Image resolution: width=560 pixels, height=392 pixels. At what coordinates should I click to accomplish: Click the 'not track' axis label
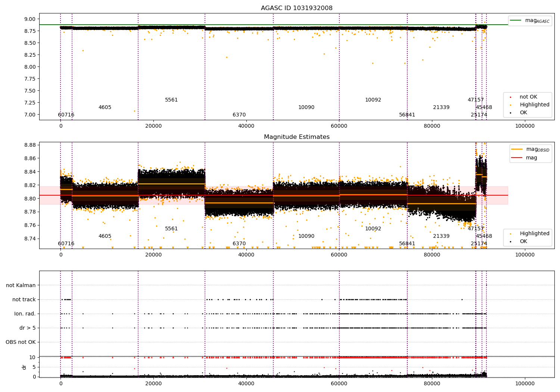coord(24,299)
